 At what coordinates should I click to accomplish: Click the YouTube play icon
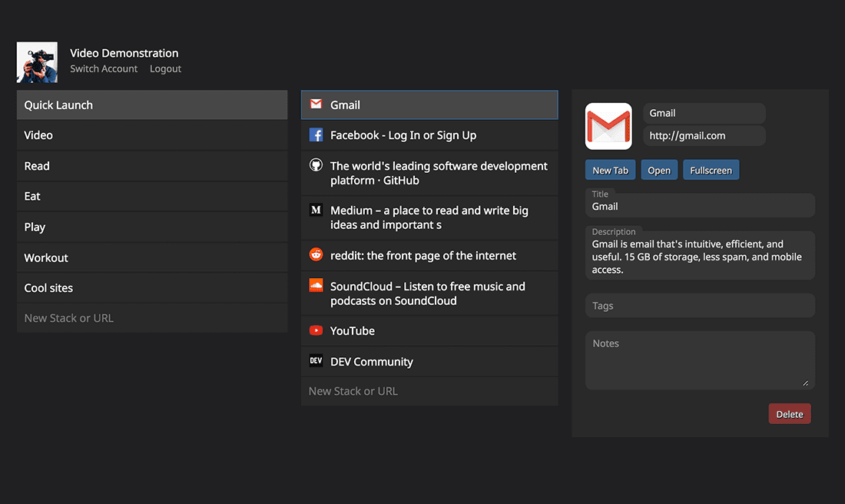pyautogui.click(x=316, y=331)
